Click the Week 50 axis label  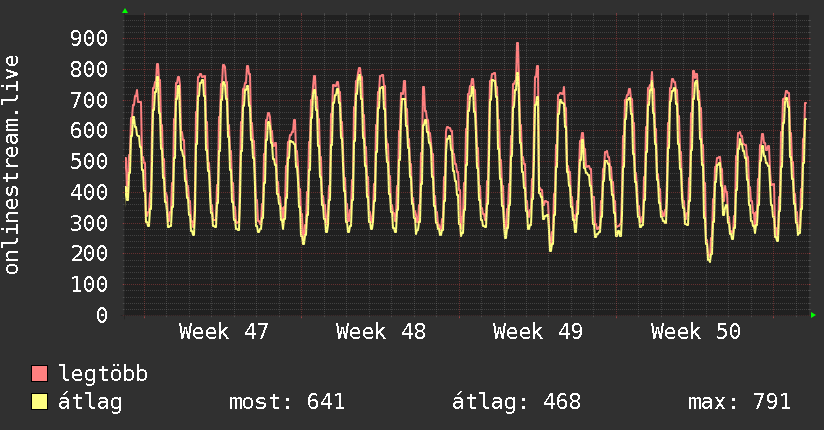pyautogui.click(x=695, y=332)
